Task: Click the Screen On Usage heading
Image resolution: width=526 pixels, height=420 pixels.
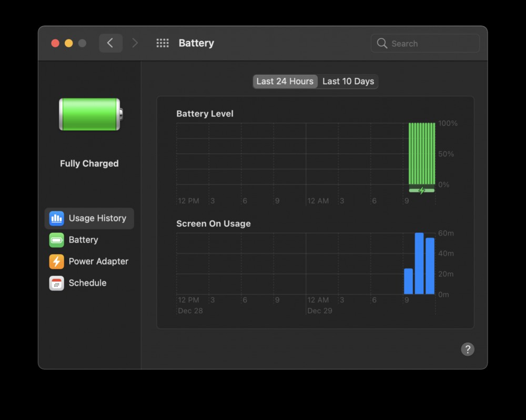Action: pos(214,224)
